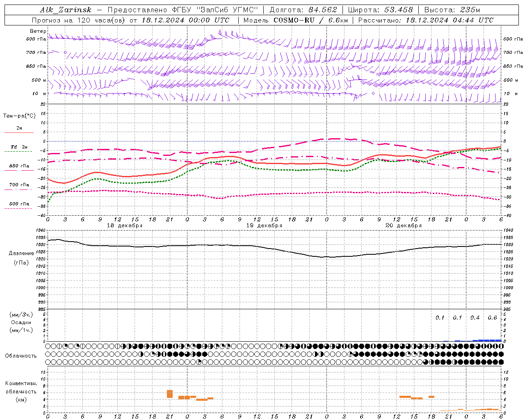Viewport: 525px width, 420px height.
Task: Click the calm-wind circle on the 700 гПа row
Action: point(65,52)
